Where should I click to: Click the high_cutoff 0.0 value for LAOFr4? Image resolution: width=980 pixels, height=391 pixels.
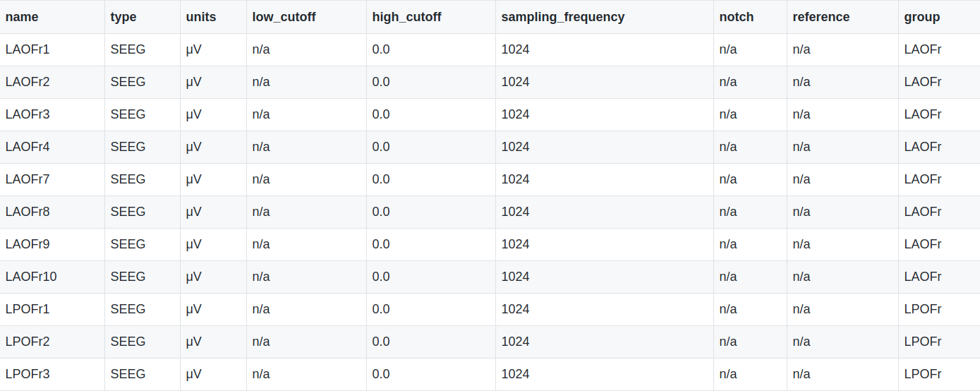381,147
